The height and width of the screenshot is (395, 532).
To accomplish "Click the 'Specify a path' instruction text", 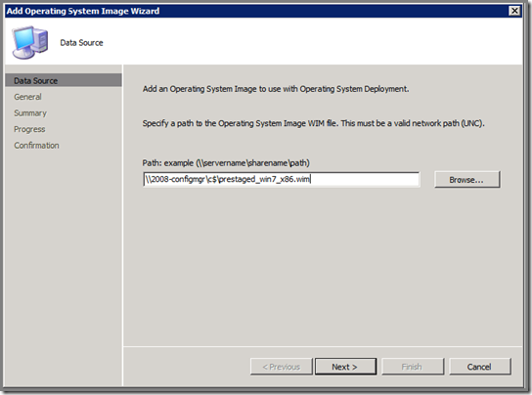I will click(x=314, y=123).
